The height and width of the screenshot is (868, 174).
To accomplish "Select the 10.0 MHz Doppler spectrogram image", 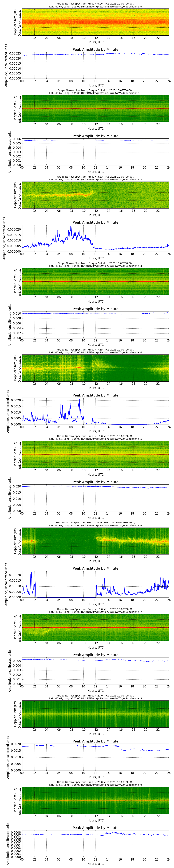I will pos(95,454).
